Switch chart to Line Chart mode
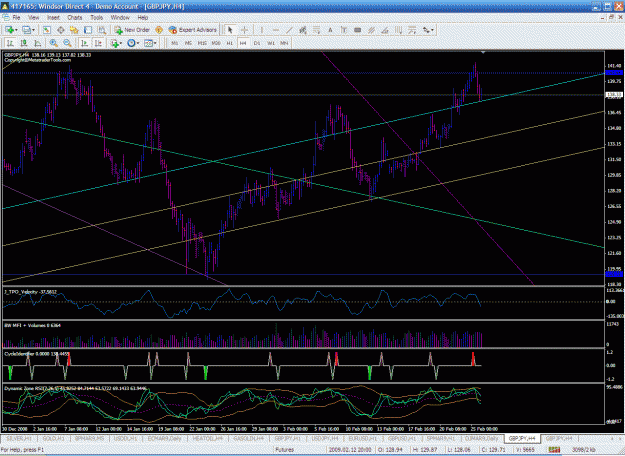This screenshot has width=625, height=456. pyautogui.click(x=37, y=43)
